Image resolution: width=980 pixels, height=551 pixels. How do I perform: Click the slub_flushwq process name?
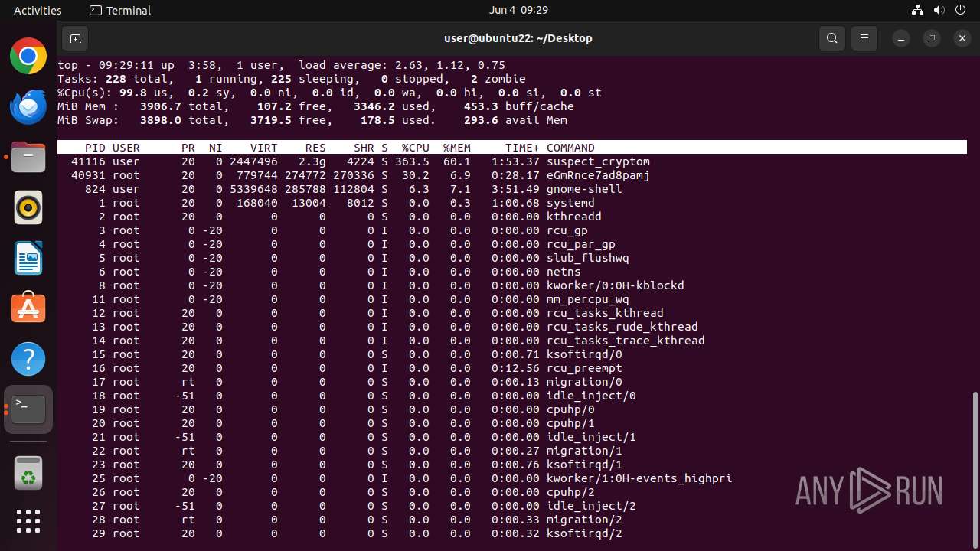point(588,258)
